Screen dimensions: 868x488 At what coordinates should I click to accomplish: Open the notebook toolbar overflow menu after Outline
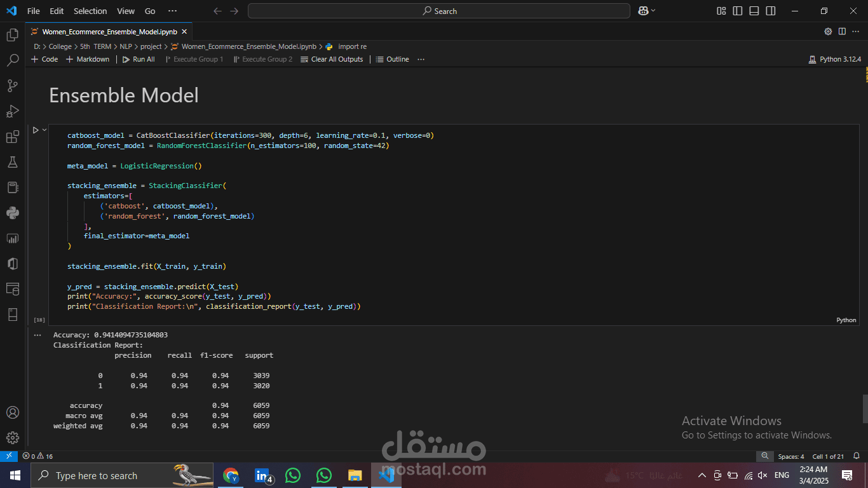point(421,59)
